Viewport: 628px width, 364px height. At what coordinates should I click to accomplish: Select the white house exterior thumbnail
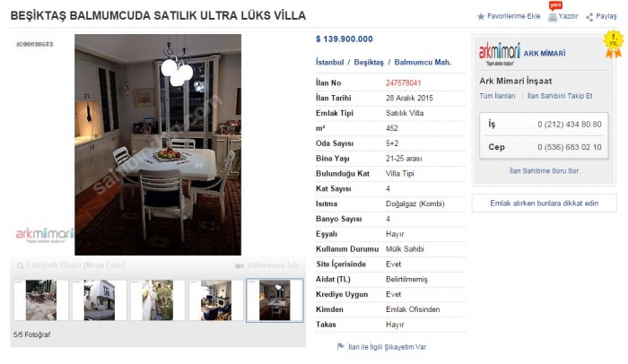[x=100, y=300]
